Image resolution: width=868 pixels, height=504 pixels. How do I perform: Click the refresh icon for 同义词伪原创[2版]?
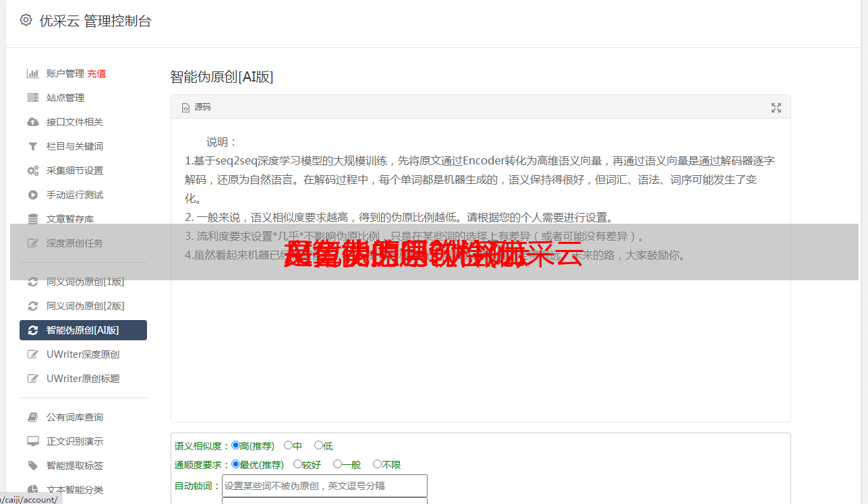(32, 306)
